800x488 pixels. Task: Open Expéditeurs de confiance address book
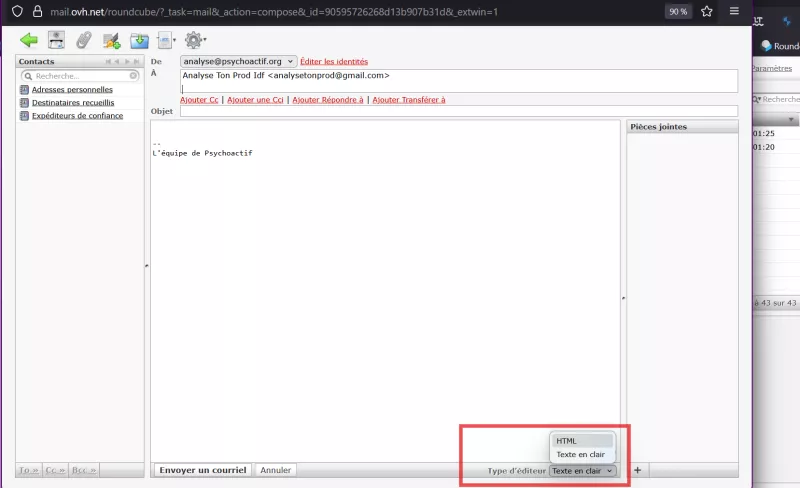pyautogui.click(x=78, y=116)
